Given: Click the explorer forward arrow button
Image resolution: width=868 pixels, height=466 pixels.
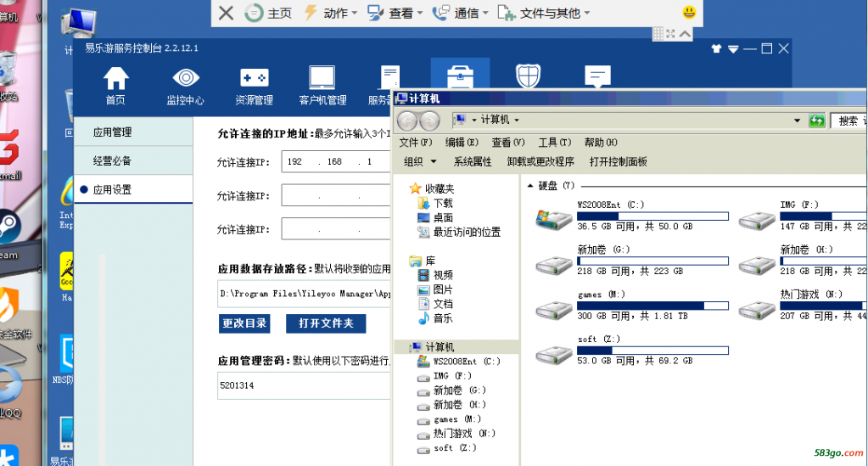Looking at the screenshot, I should click(429, 121).
